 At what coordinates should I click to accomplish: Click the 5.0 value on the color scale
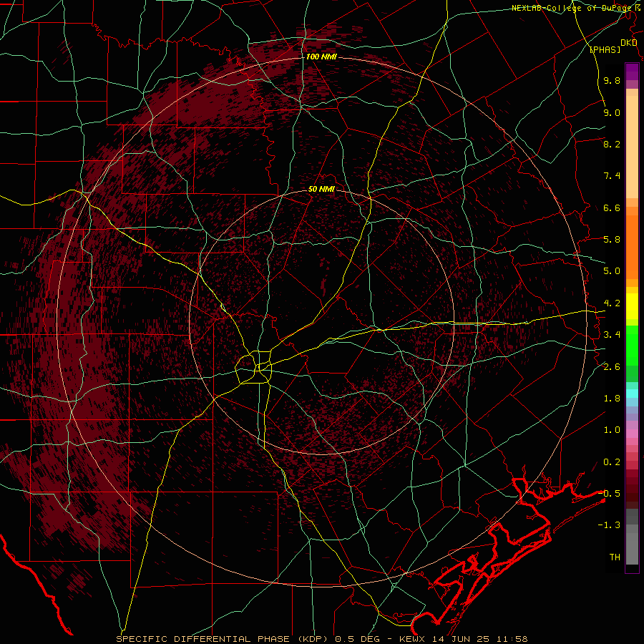pos(612,271)
